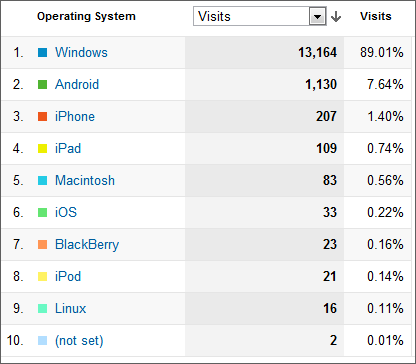Click the iOS link
This screenshot has height=364, width=416.
point(66,212)
